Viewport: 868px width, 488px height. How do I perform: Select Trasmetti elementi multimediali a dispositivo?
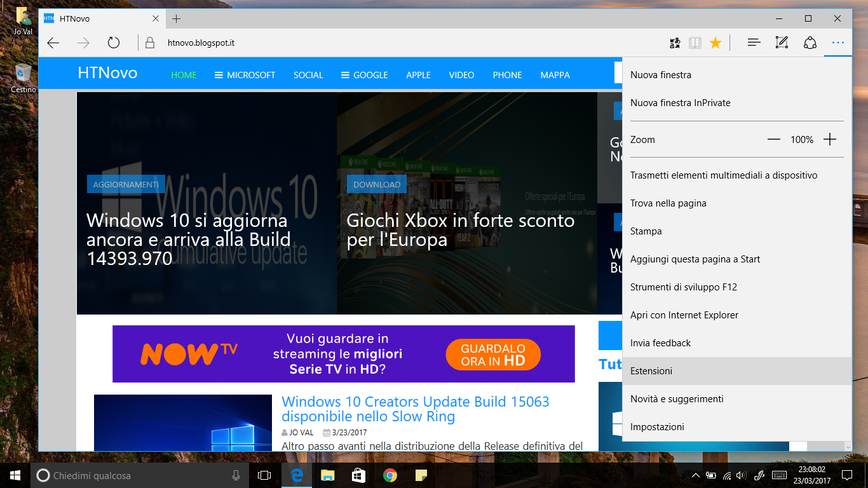click(737, 175)
